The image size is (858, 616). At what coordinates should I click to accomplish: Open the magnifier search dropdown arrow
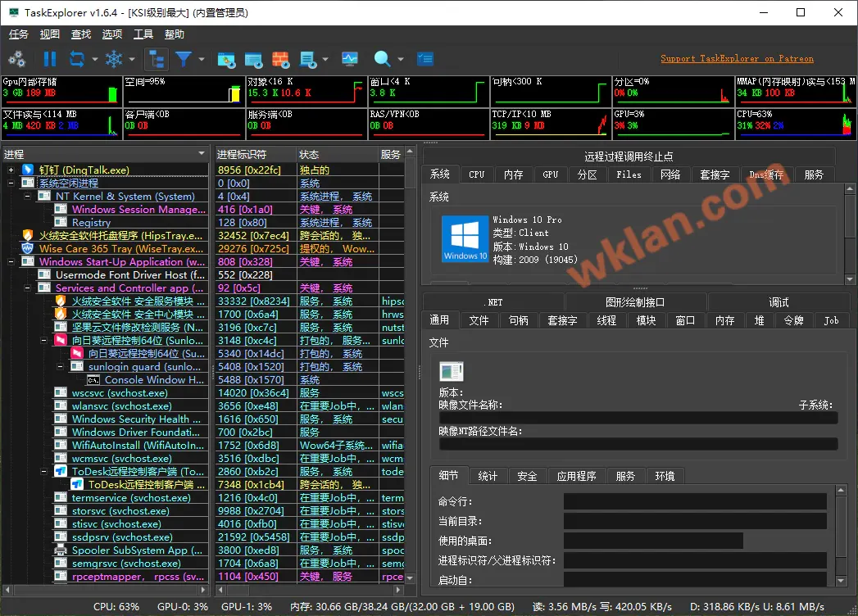[401, 59]
